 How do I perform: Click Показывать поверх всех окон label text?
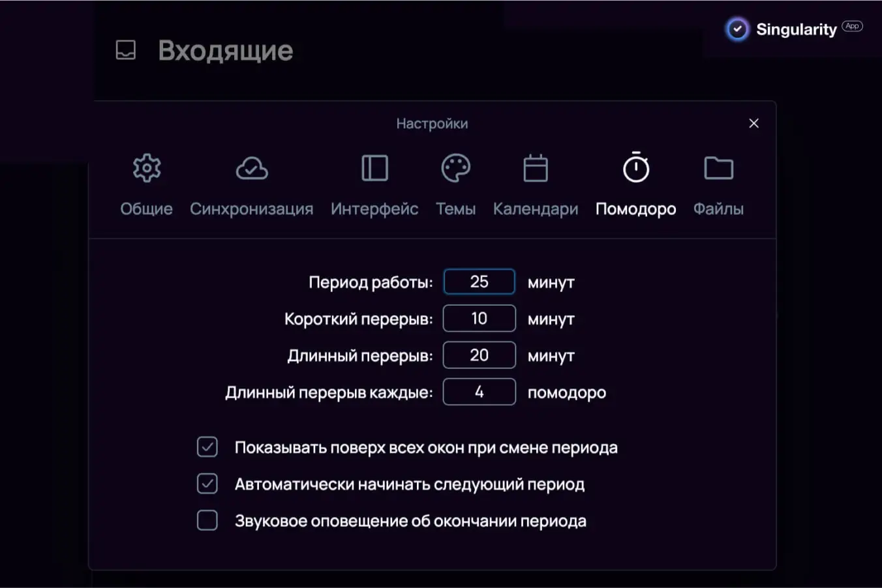click(426, 448)
